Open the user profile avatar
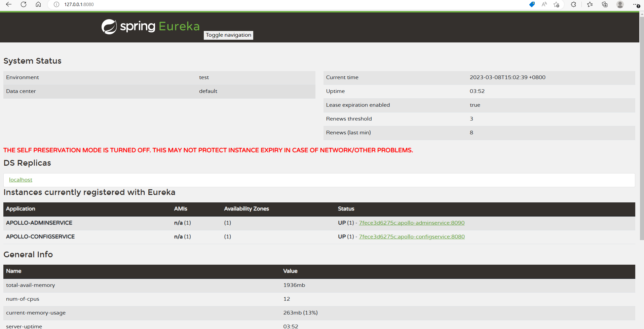This screenshot has width=644, height=329. pos(620,4)
